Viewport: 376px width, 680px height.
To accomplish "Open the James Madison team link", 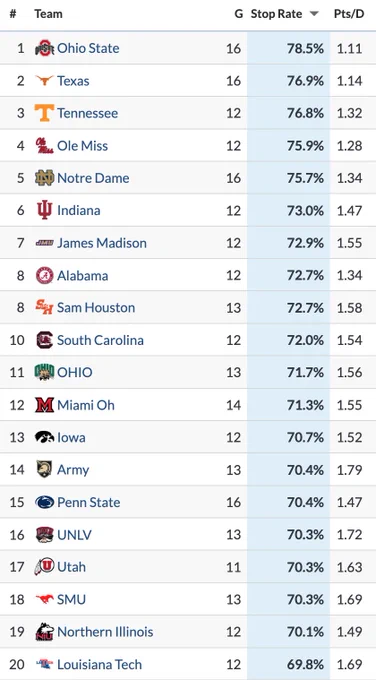I will coord(102,243).
